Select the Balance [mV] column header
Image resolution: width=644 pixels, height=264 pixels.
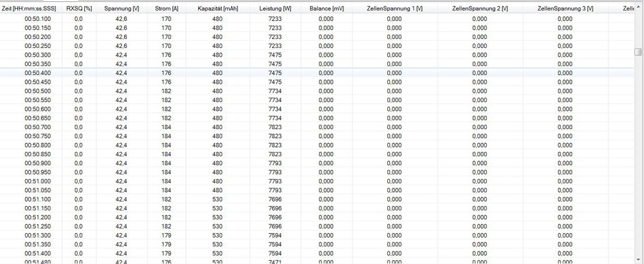pyautogui.click(x=326, y=9)
